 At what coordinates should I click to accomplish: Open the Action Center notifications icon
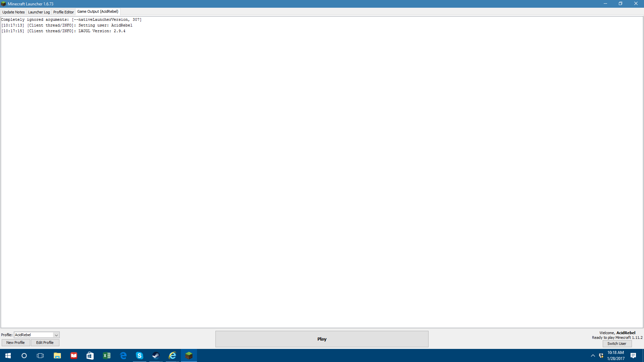[633, 356]
